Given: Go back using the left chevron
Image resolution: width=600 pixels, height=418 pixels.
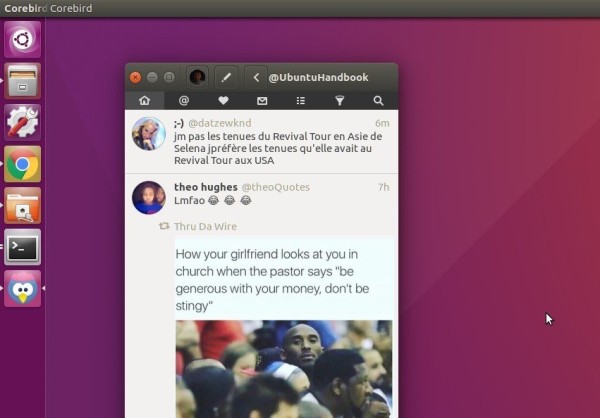Looking at the screenshot, I should [x=256, y=77].
